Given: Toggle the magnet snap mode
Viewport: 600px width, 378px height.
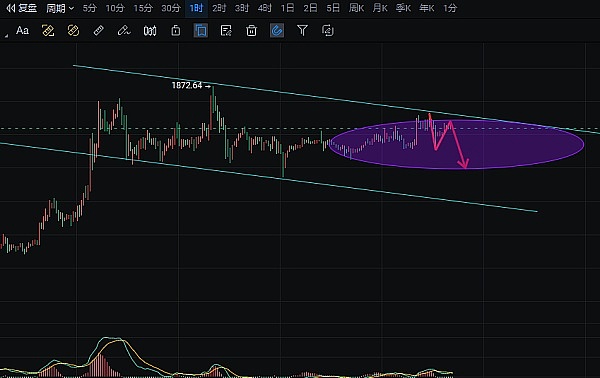Looking at the screenshot, I should pyautogui.click(x=277, y=30).
